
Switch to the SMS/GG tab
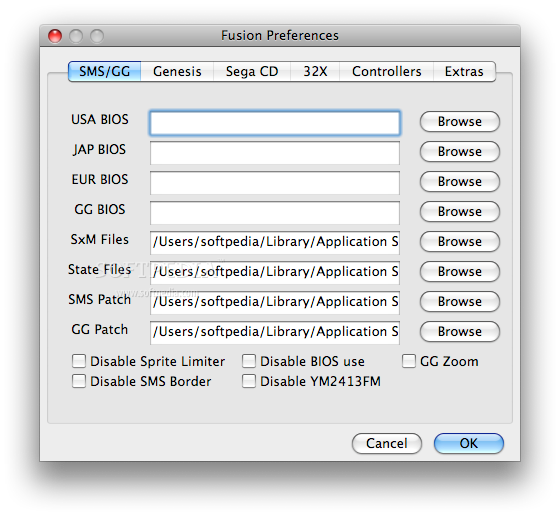pos(105,71)
